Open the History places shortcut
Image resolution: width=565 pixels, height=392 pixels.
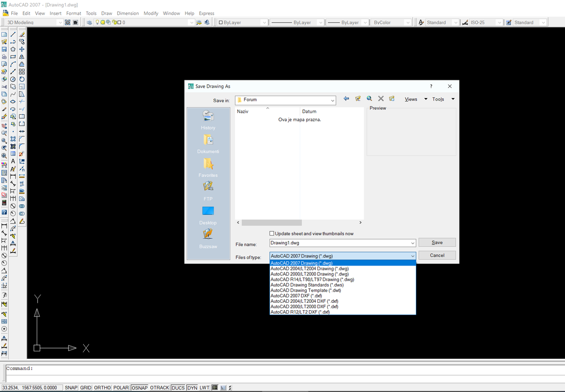tap(208, 121)
